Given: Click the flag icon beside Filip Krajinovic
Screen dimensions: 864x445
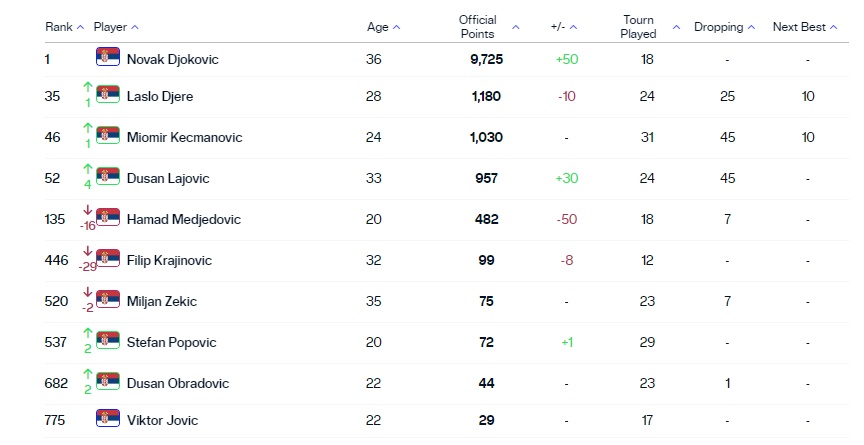Looking at the screenshot, I should pyautogui.click(x=108, y=260).
